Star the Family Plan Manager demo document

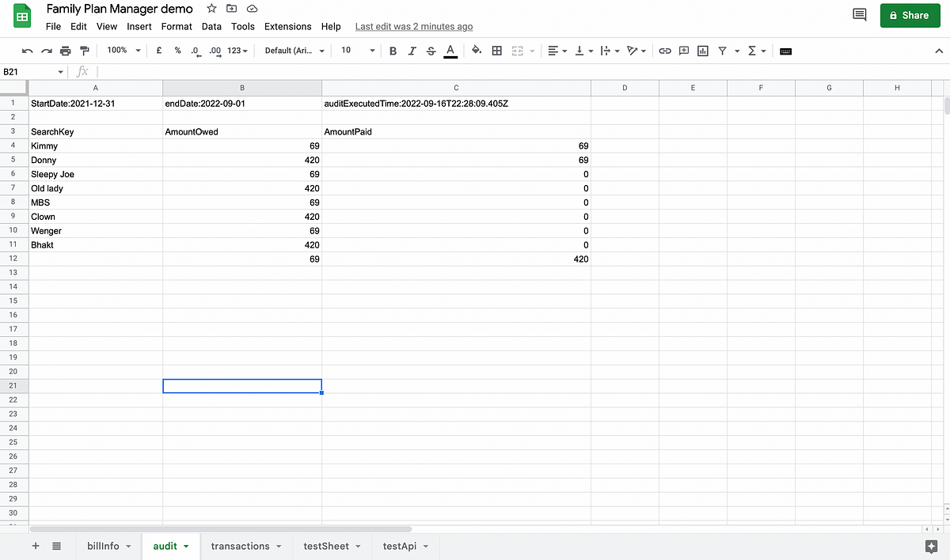[x=211, y=9]
